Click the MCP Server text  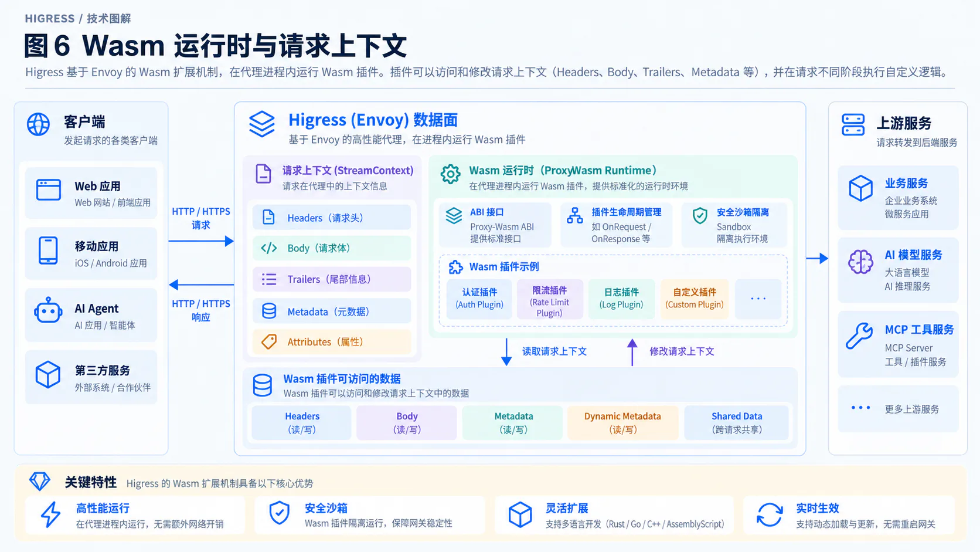(x=908, y=348)
